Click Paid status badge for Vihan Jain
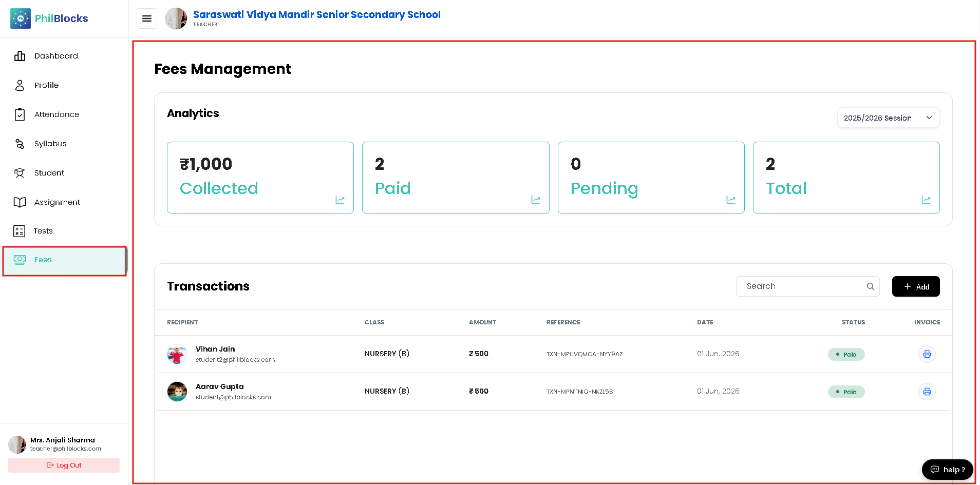 coord(846,354)
